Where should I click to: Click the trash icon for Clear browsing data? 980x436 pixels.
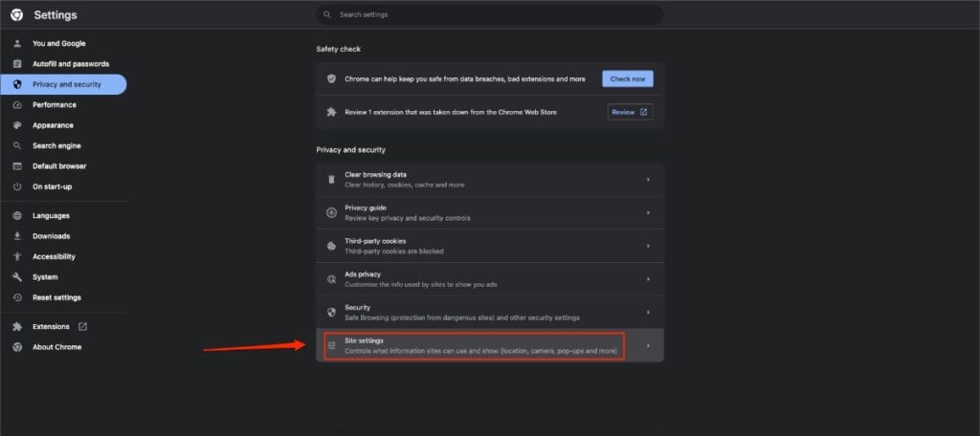(332, 180)
